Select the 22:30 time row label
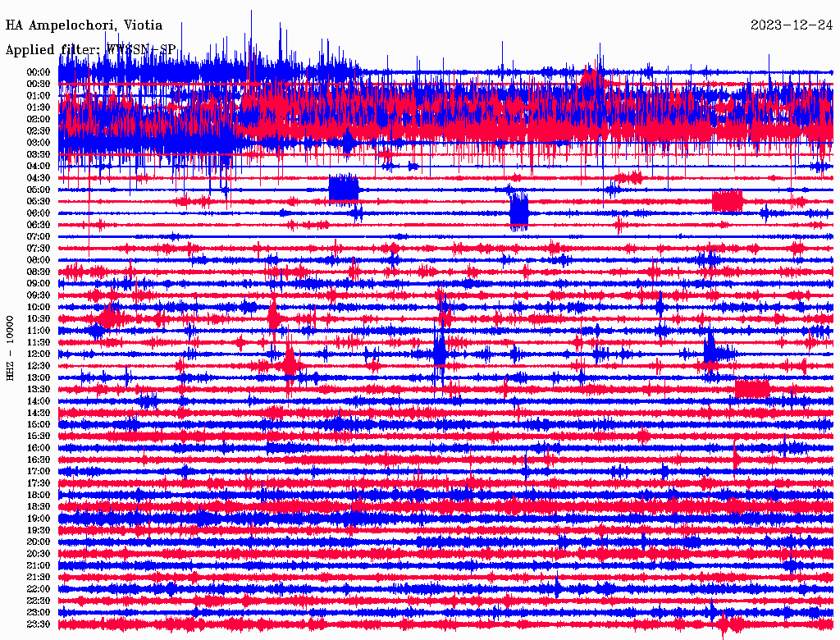The height and width of the screenshot is (640, 840). point(39,601)
